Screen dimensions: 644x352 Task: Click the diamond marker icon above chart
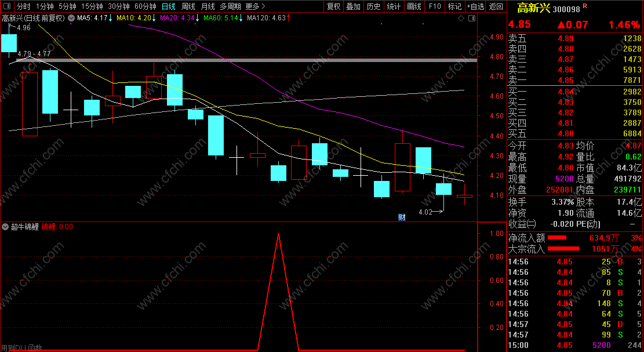tap(461, 18)
